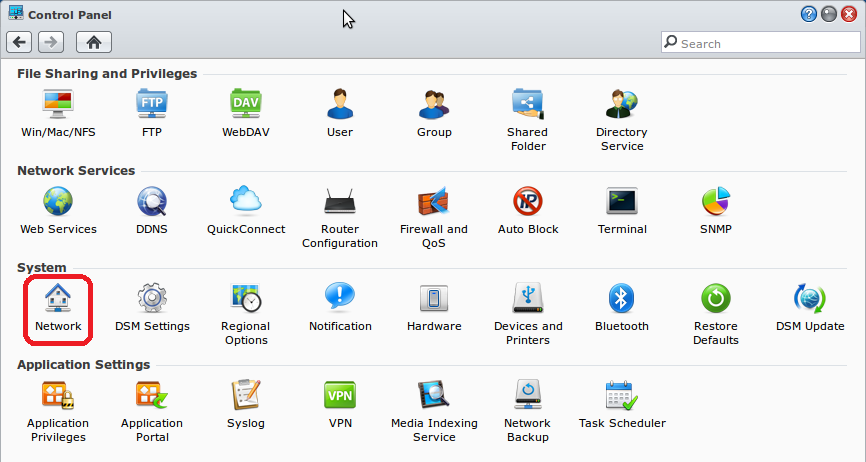
Task: Open the Terminal settings icon
Action: [x=622, y=201]
